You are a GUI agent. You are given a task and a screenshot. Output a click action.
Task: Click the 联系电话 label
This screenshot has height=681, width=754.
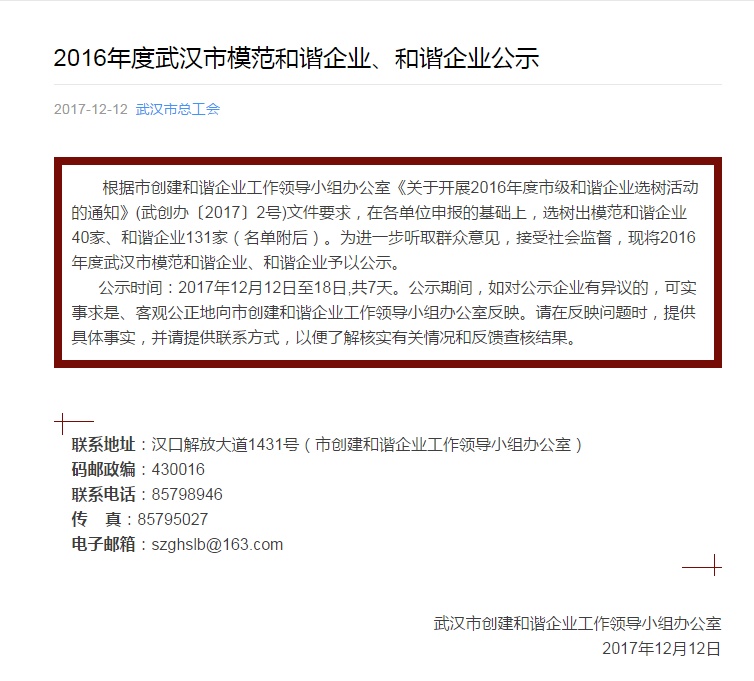103,494
